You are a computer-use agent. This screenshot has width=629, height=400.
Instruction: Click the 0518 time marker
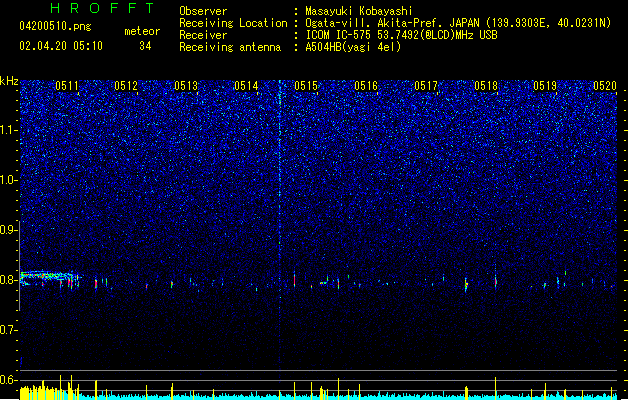[x=486, y=86]
